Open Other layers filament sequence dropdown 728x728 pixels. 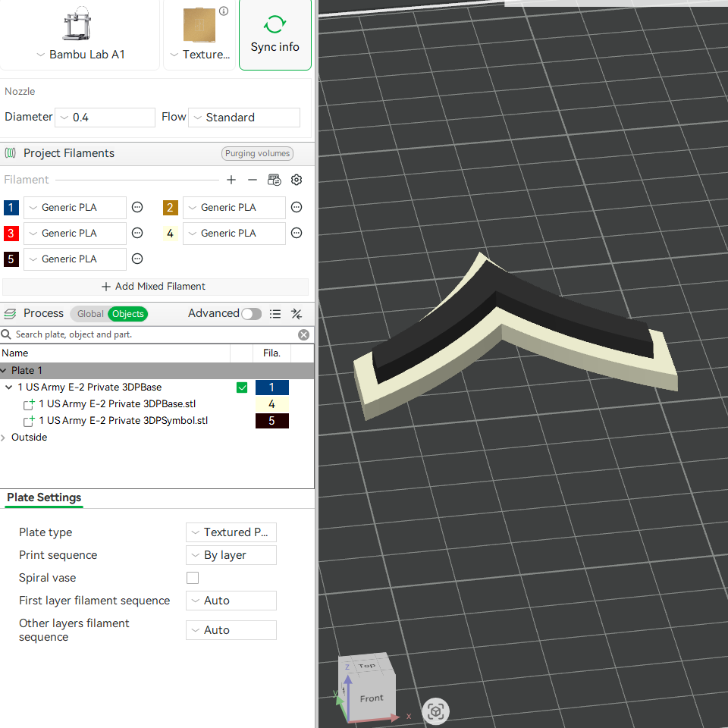pyautogui.click(x=231, y=630)
